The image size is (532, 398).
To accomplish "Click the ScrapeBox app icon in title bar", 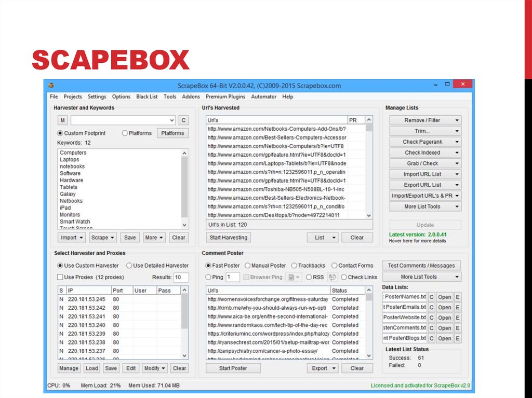I will pos(51,86).
